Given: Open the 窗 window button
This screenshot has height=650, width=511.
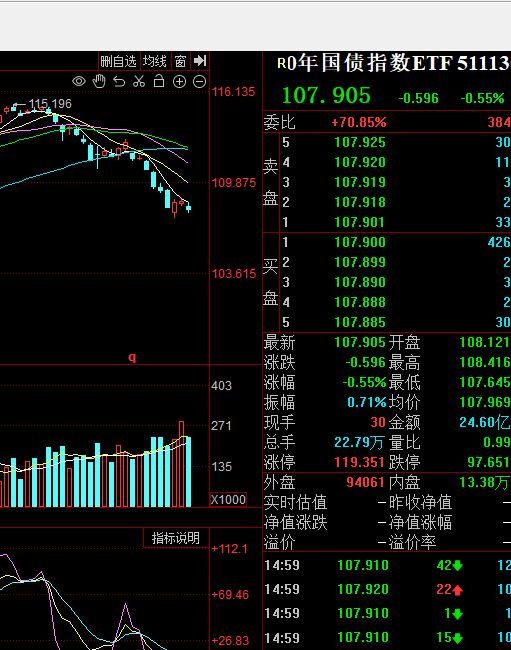Looking at the screenshot, I should pyautogui.click(x=180, y=61).
